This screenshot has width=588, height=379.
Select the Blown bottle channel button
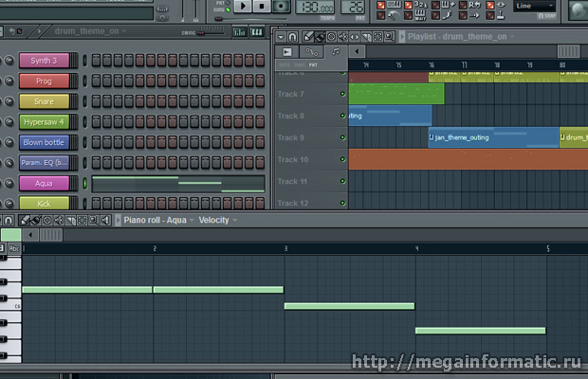[45, 142]
